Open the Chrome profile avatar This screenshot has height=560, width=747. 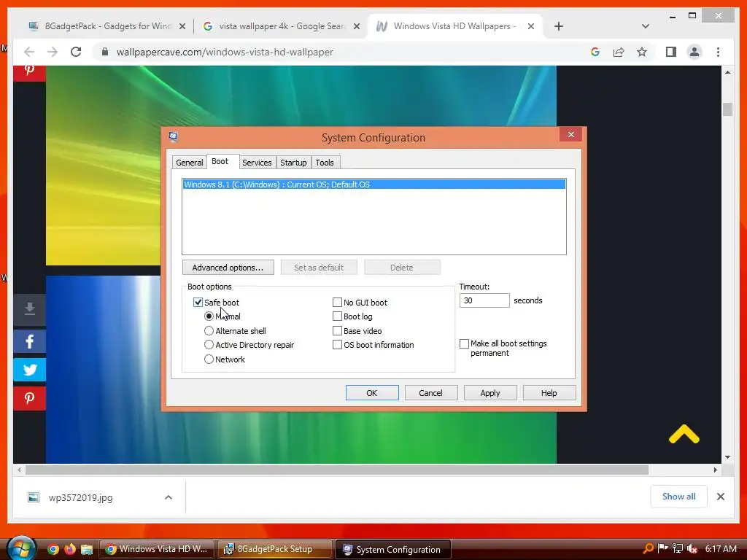[x=694, y=52]
